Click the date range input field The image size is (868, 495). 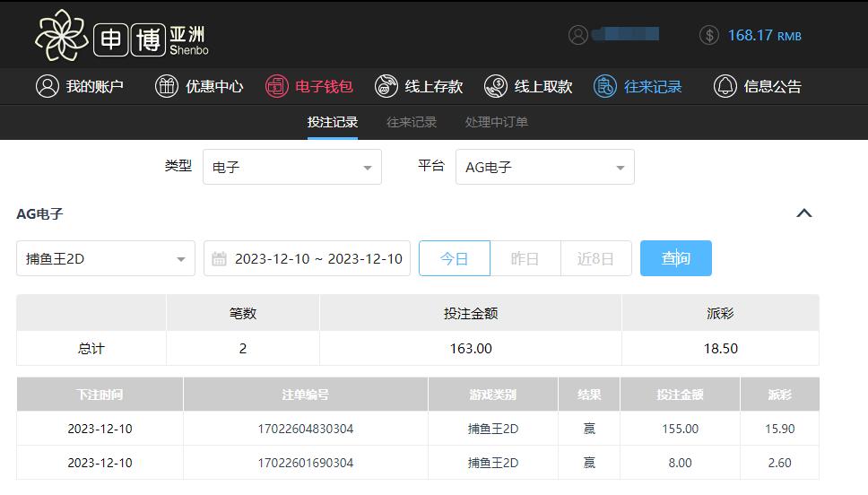click(308, 258)
